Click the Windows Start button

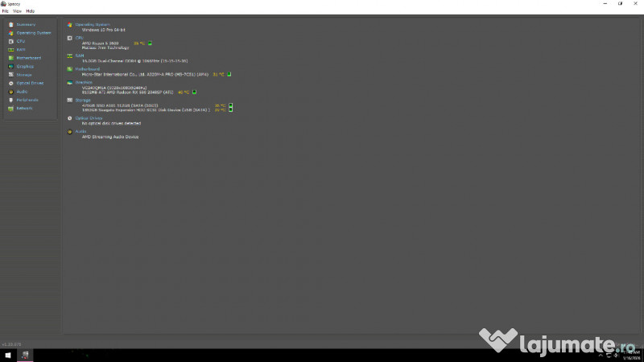pos(8,355)
